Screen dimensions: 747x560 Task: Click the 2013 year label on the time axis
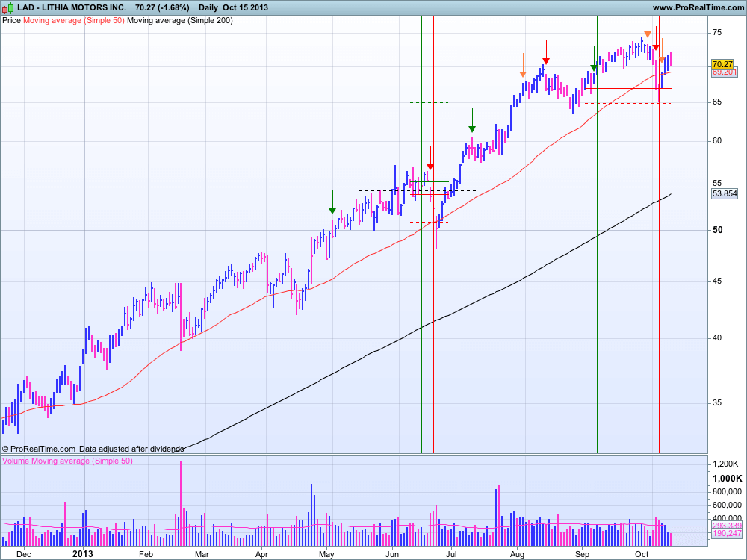point(81,554)
